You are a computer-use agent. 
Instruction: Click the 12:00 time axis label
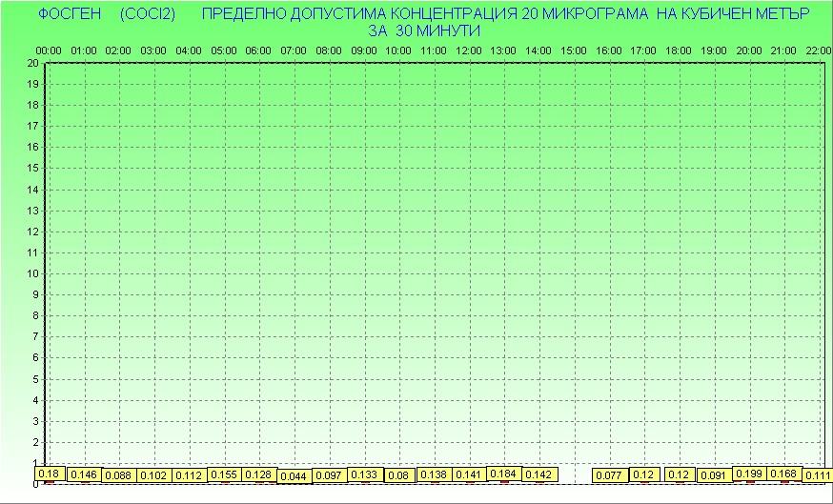469,50
